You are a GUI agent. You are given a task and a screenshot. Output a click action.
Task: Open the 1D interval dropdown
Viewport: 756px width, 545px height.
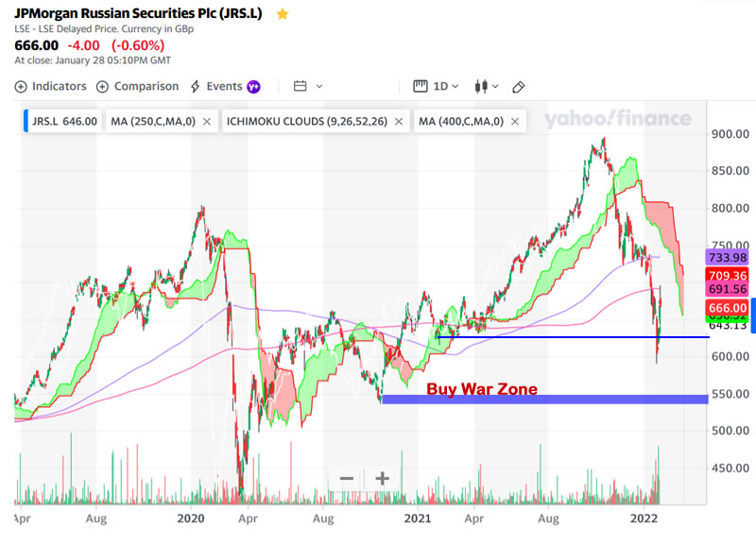point(446,86)
